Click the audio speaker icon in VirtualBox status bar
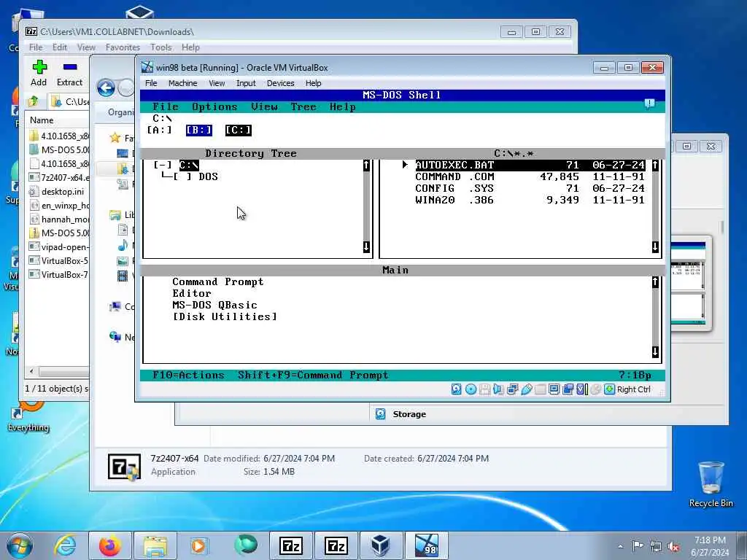Image resolution: width=747 pixels, height=560 pixels. click(x=498, y=389)
